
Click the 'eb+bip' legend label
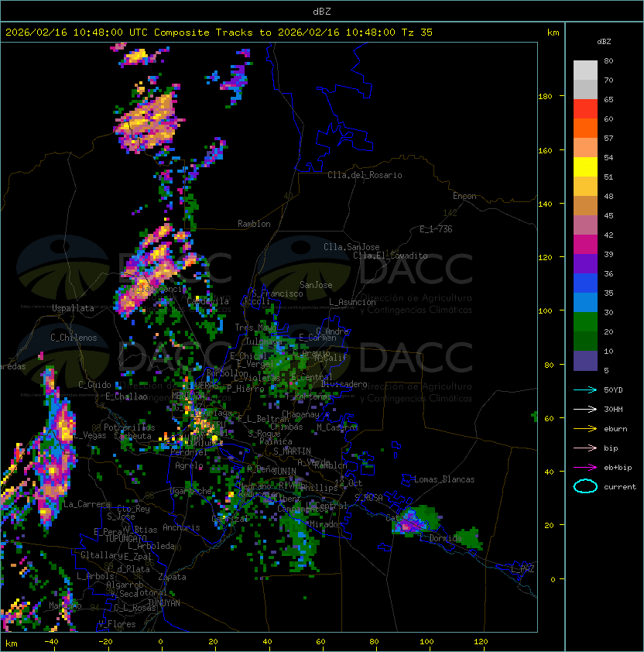[618, 468]
